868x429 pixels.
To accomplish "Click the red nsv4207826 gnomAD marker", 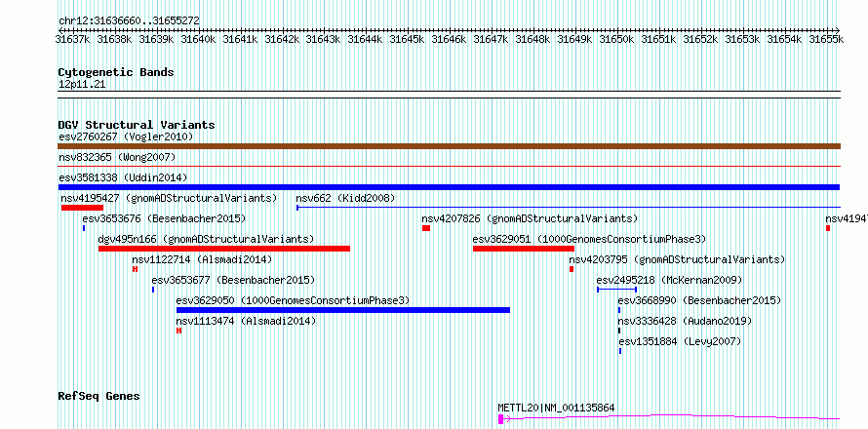I will 425,228.
